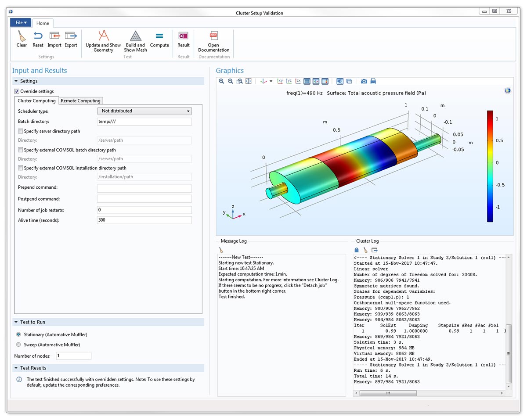The image size is (527, 420).
Task: Switch to the XY plane view
Action: click(x=280, y=81)
